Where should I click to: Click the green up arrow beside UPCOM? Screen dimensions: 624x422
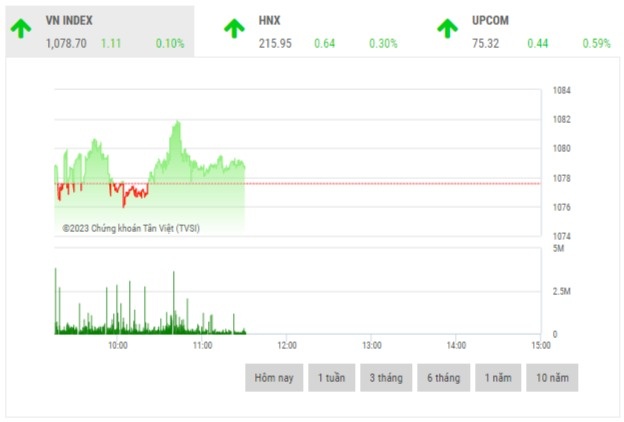point(447,28)
